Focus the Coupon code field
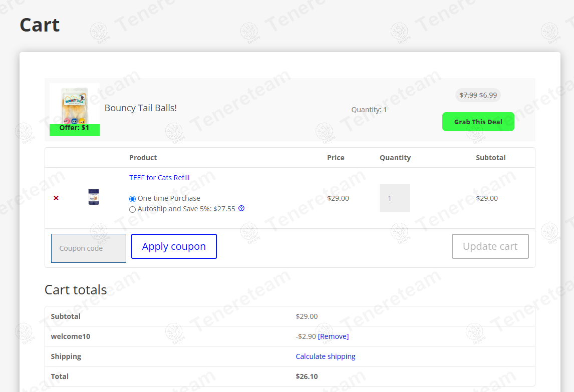 click(89, 248)
